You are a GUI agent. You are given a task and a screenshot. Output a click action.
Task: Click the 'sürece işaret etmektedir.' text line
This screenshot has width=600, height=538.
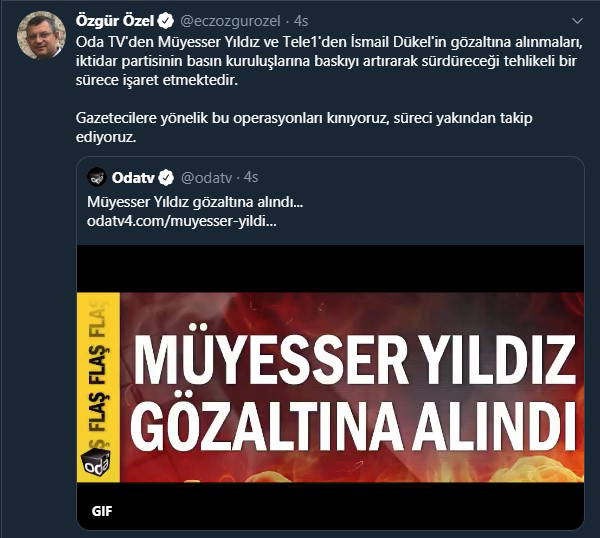157,81
